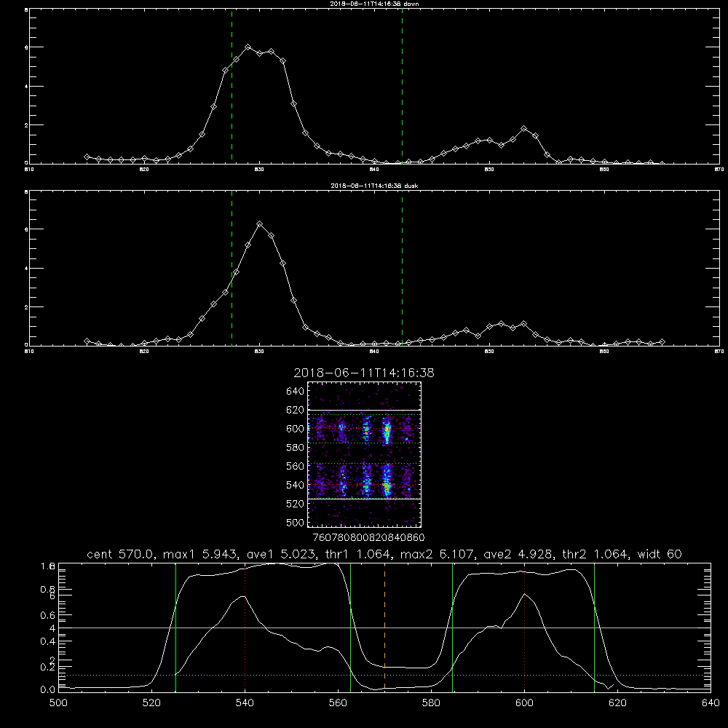The width and height of the screenshot is (728, 728).
Task: Select the red dotted peak marker at 600
Action: pyautogui.click(x=525, y=628)
